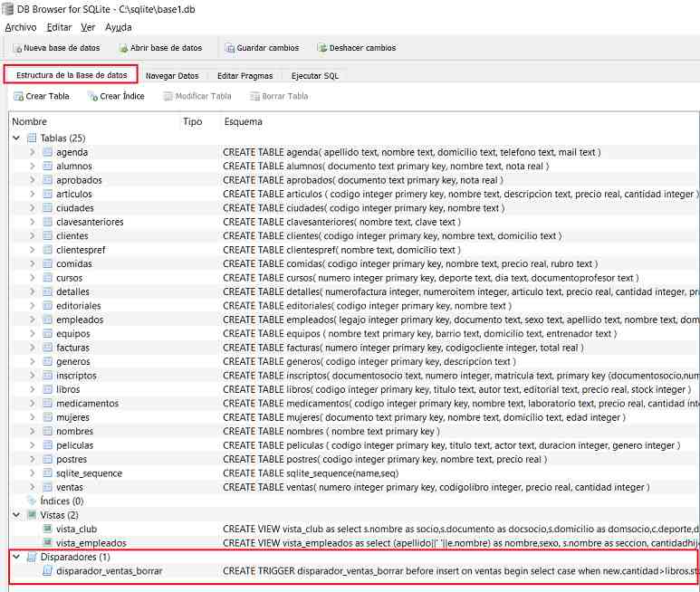This screenshot has width=700, height=592.
Task: Switch to Estructura de la Base de datos tab
Action: click(x=71, y=75)
